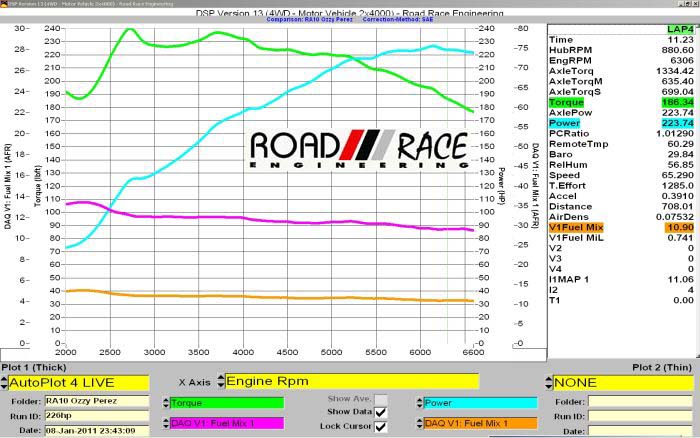Image resolution: width=700 pixels, height=438 pixels.
Task: Select the highlighted Torque row in data panel
Action: pyautogui.click(x=621, y=103)
